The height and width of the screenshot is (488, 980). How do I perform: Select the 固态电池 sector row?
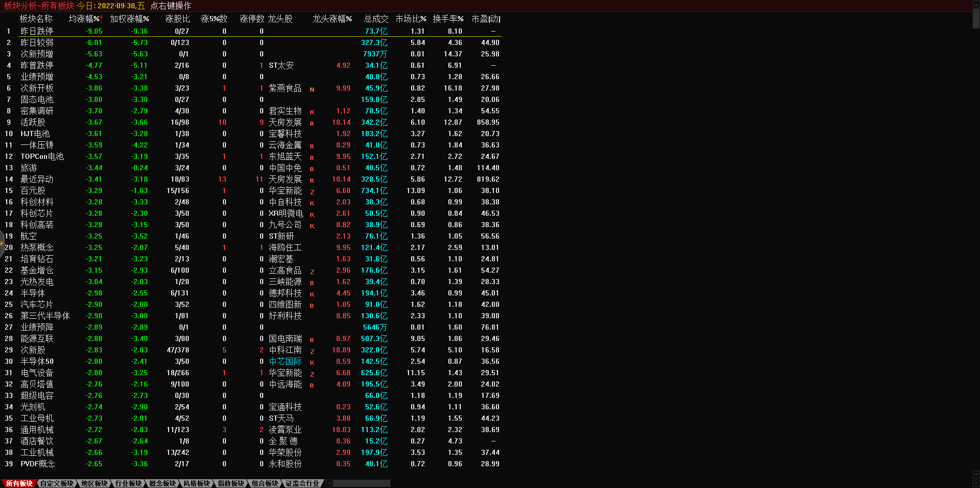coord(37,99)
